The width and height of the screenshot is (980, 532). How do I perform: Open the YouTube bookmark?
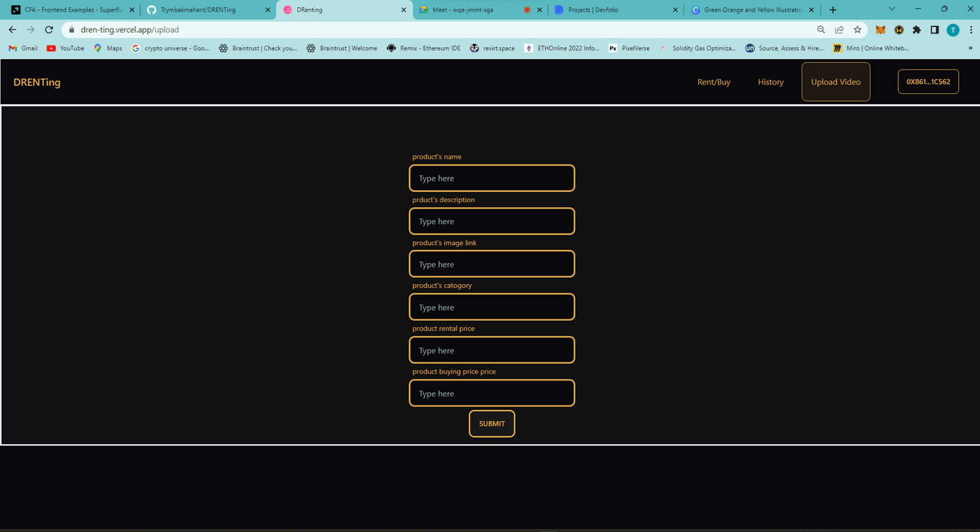click(65, 48)
